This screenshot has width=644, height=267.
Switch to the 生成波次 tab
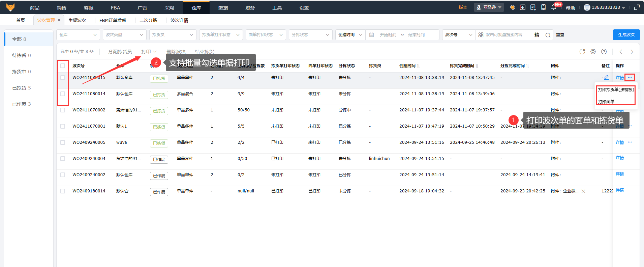tap(77, 20)
